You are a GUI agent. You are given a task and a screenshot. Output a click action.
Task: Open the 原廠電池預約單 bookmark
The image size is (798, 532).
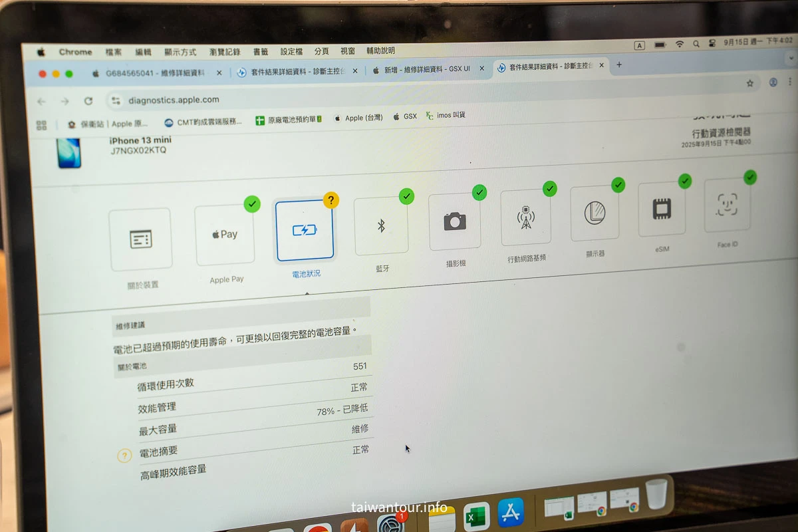pos(289,120)
